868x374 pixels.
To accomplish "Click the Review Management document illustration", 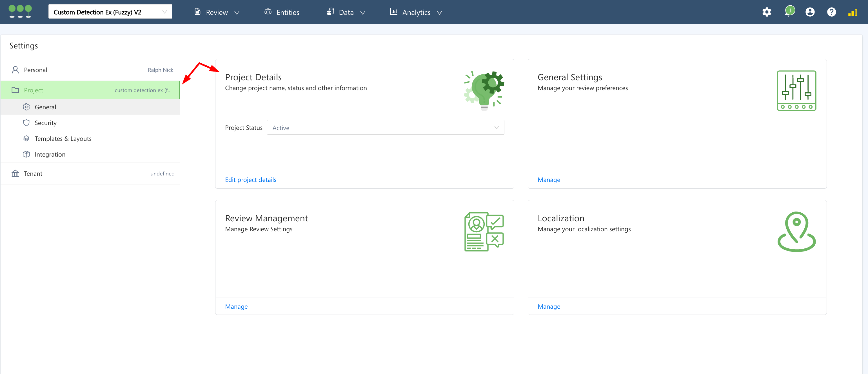I will (484, 232).
